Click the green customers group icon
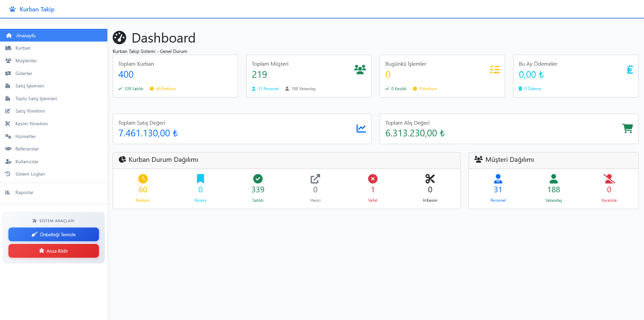The width and height of the screenshot is (644, 320). tap(360, 69)
